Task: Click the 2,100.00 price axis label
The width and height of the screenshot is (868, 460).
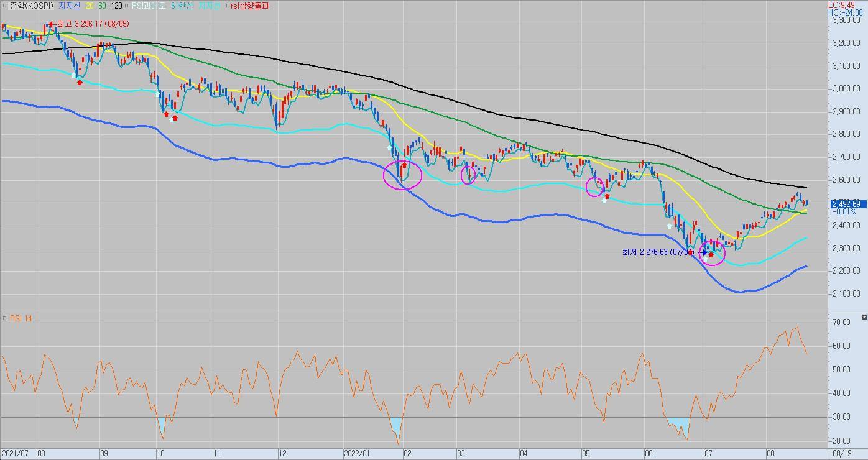Action: tap(846, 293)
